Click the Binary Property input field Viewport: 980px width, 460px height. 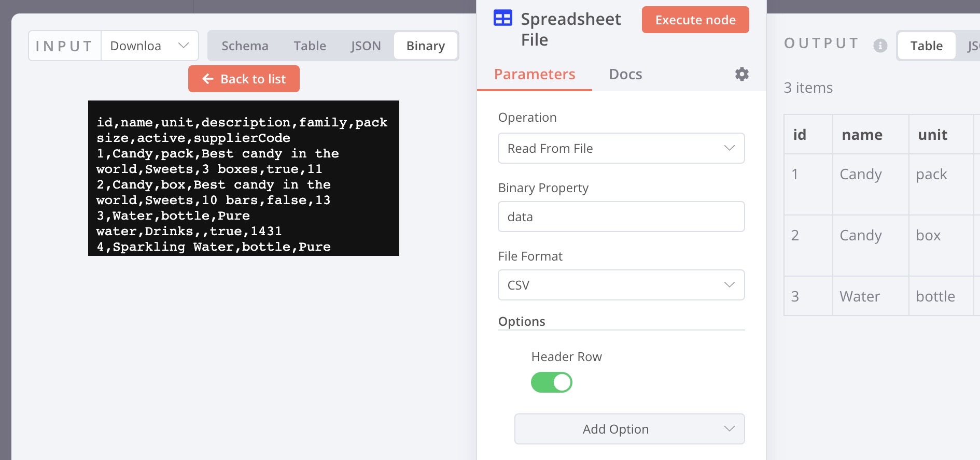click(621, 217)
